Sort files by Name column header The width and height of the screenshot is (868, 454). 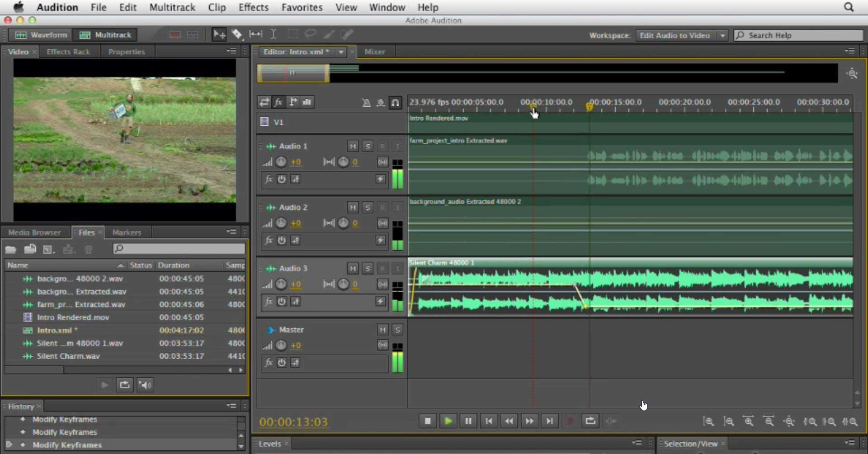(65, 265)
